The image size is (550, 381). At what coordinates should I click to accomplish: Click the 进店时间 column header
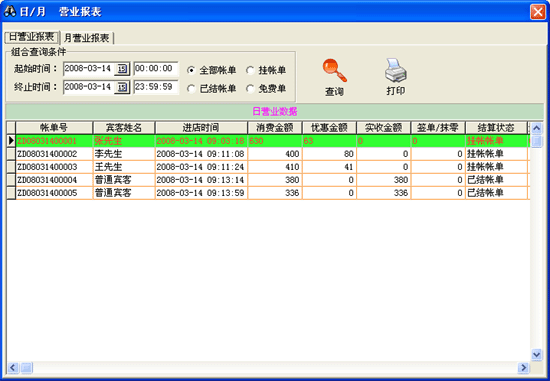click(201, 128)
